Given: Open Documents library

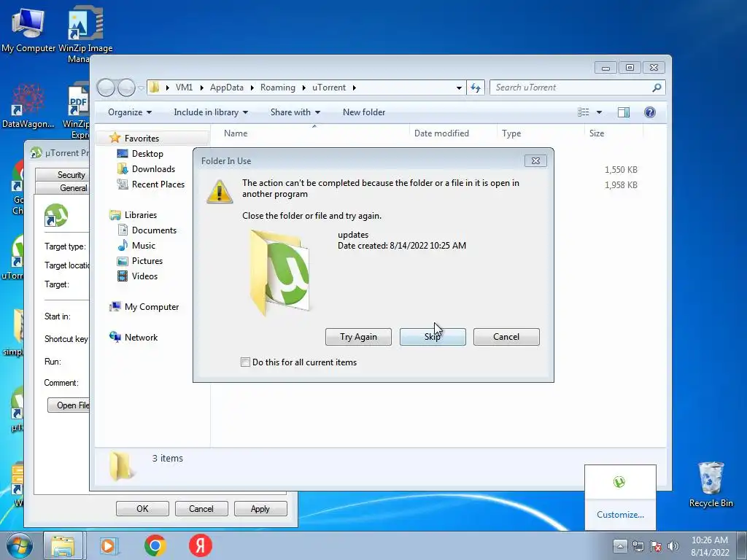Looking at the screenshot, I should pyautogui.click(x=154, y=230).
